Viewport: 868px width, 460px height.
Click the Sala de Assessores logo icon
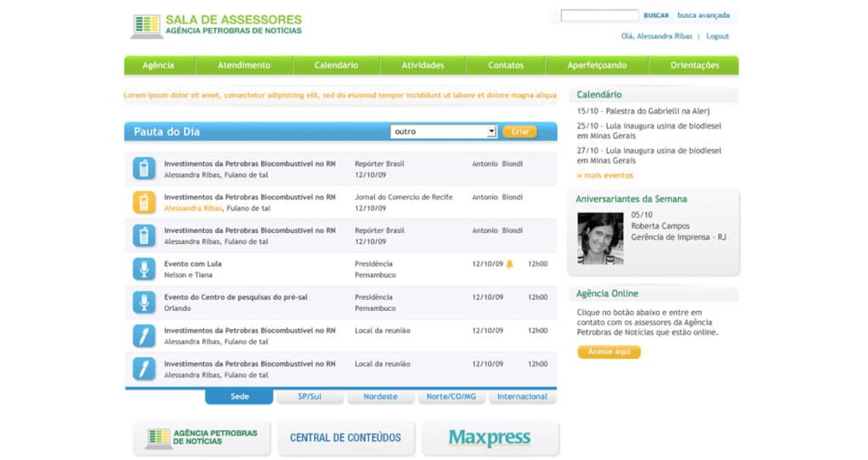[x=146, y=25]
